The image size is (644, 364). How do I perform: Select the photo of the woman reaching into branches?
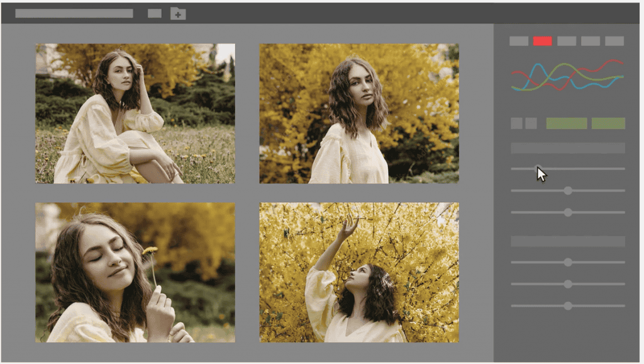click(360, 272)
